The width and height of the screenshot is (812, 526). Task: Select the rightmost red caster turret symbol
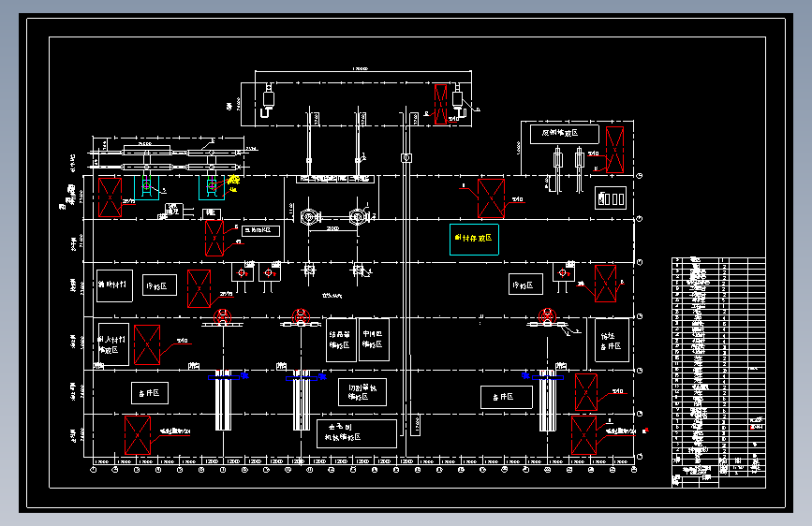coord(547,316)
